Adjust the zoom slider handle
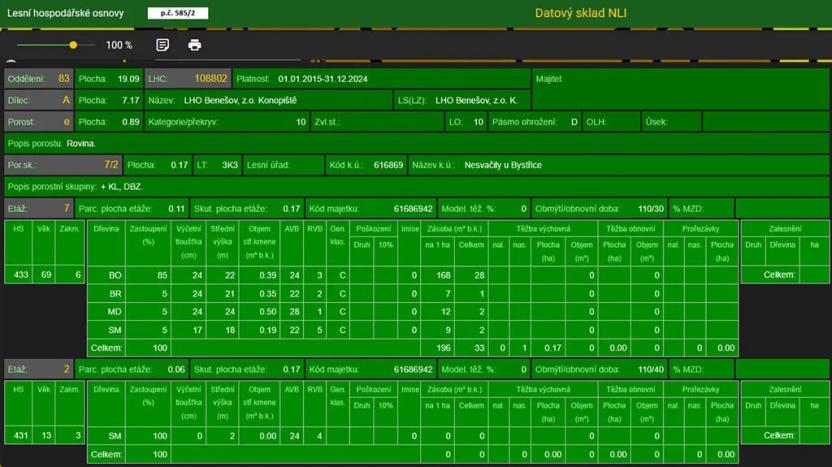This screenshot has width=832, height=467. point(73,45)
